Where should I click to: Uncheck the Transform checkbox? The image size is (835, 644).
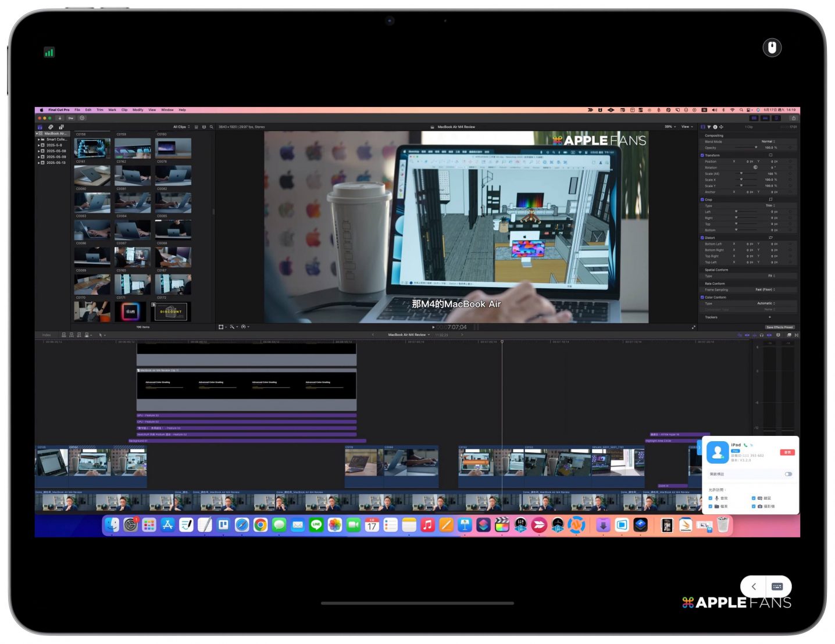coord(702,155)
